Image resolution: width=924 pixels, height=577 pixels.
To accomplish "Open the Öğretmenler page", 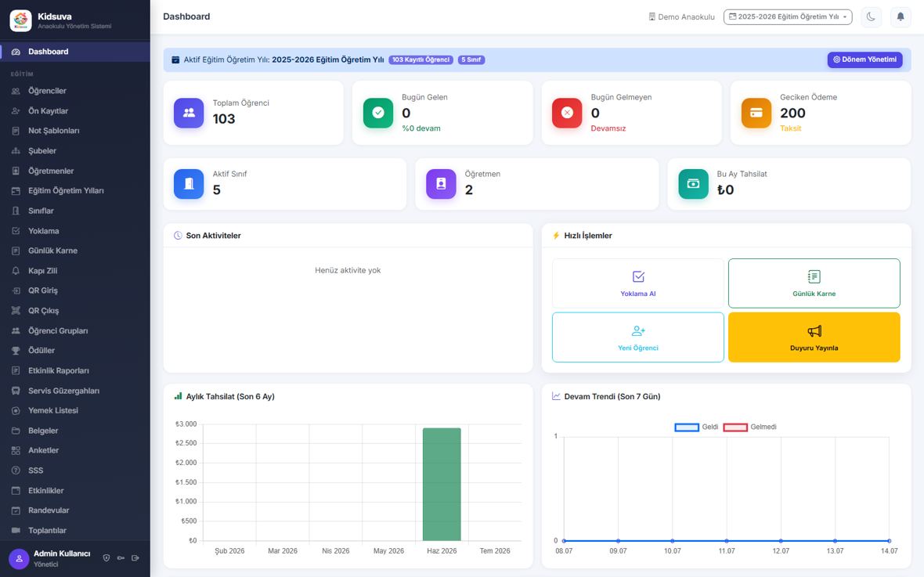I will pyautogui.click(x=75, y=171).
